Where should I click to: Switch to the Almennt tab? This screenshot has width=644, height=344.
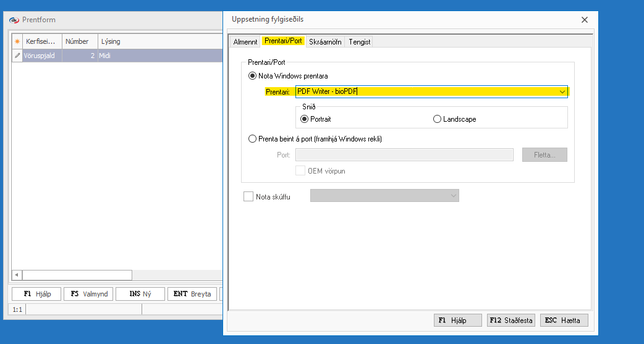point(245,42)
